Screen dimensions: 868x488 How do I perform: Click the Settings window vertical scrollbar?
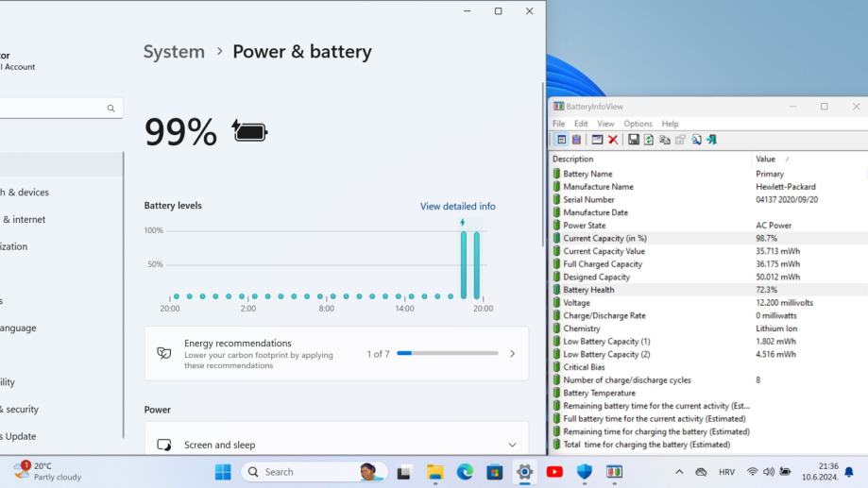point(542,164)
